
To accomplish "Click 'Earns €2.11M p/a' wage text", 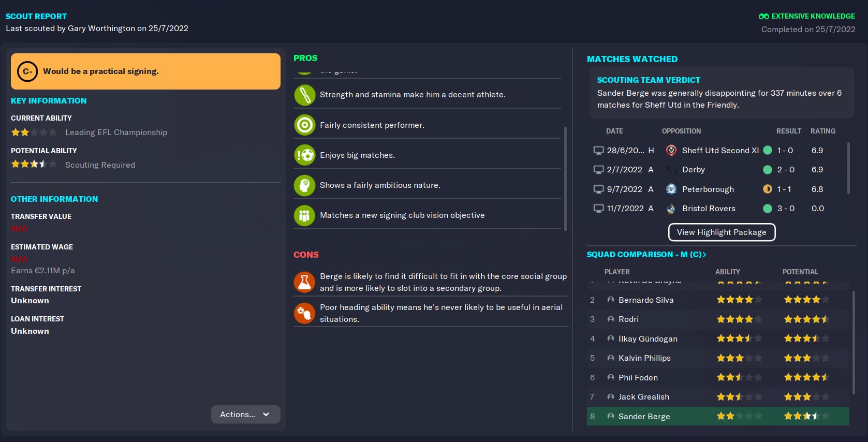I will pyautogui.click(x=43, y=271).
